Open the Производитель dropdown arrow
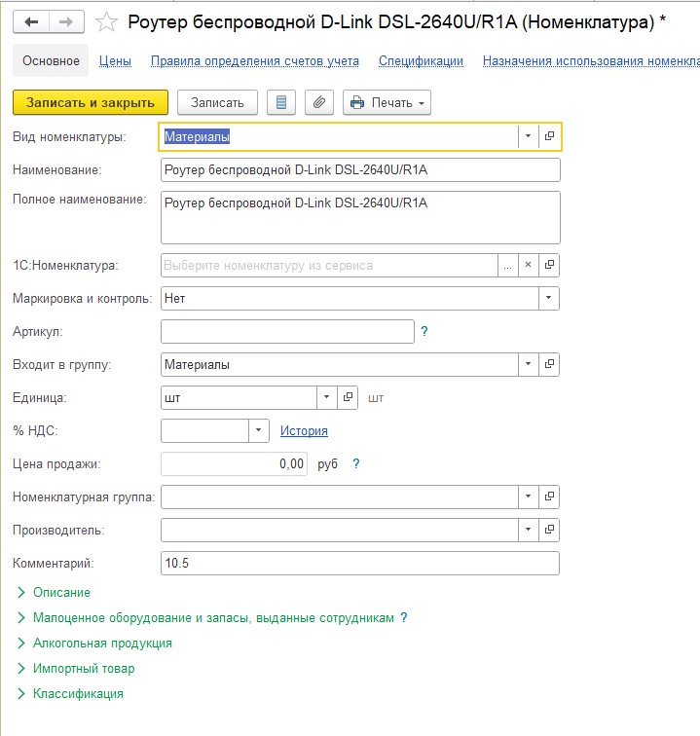This screenshot has width=700, height=736. tap(529, 530)
